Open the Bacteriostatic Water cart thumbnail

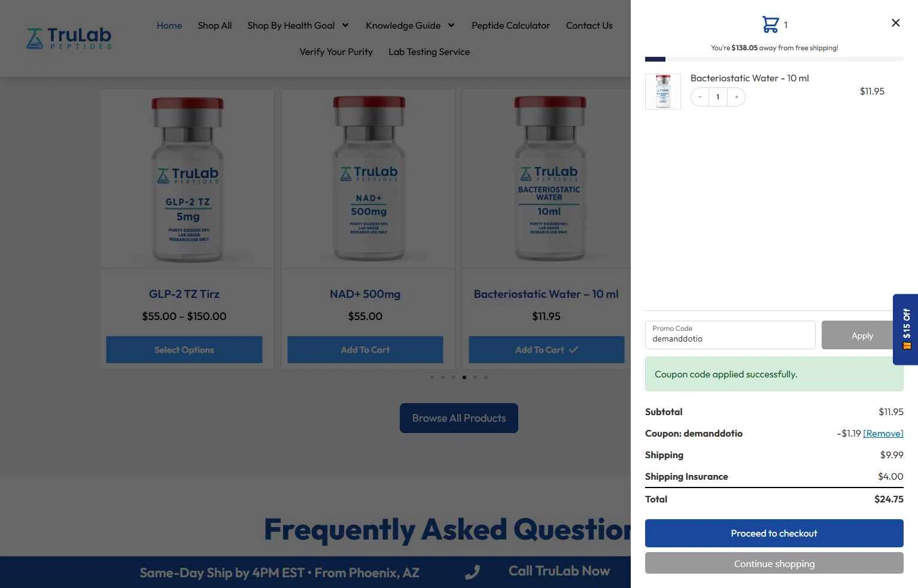click(x=663, y=92)
